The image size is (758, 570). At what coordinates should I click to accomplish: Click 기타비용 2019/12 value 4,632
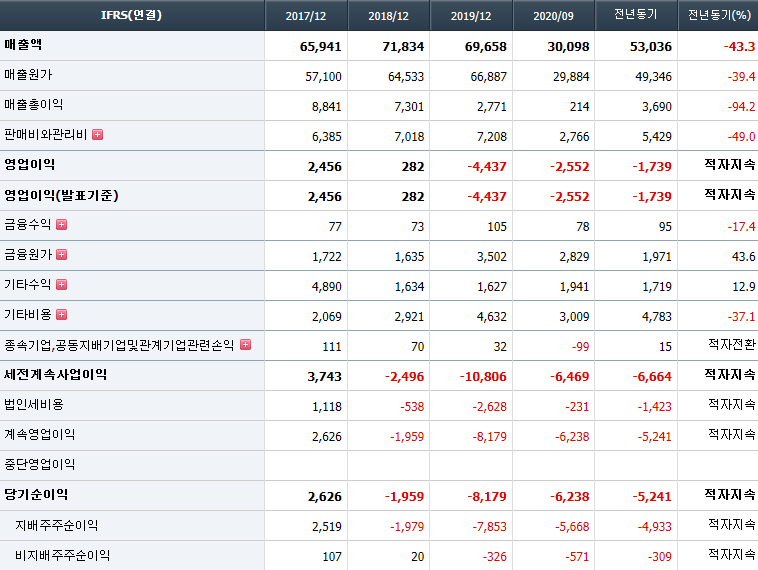492,317
